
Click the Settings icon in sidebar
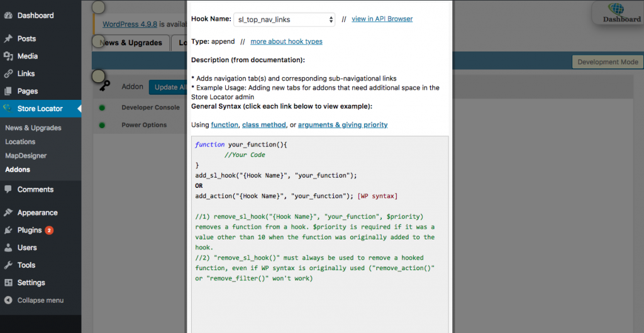pos(8,283)
